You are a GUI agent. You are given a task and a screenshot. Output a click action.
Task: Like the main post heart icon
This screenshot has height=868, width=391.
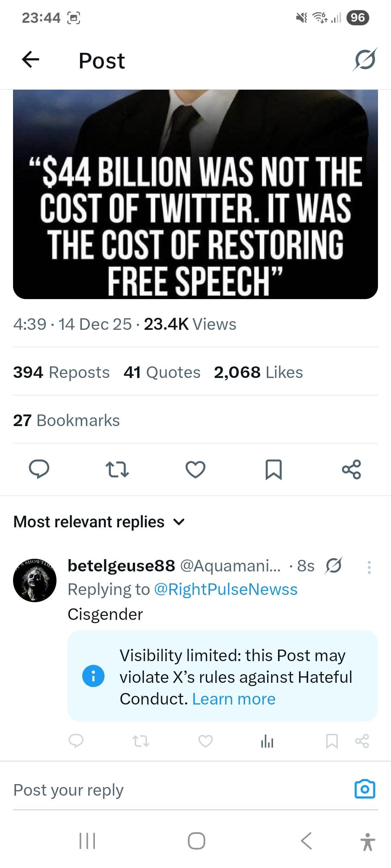(195, 469)
